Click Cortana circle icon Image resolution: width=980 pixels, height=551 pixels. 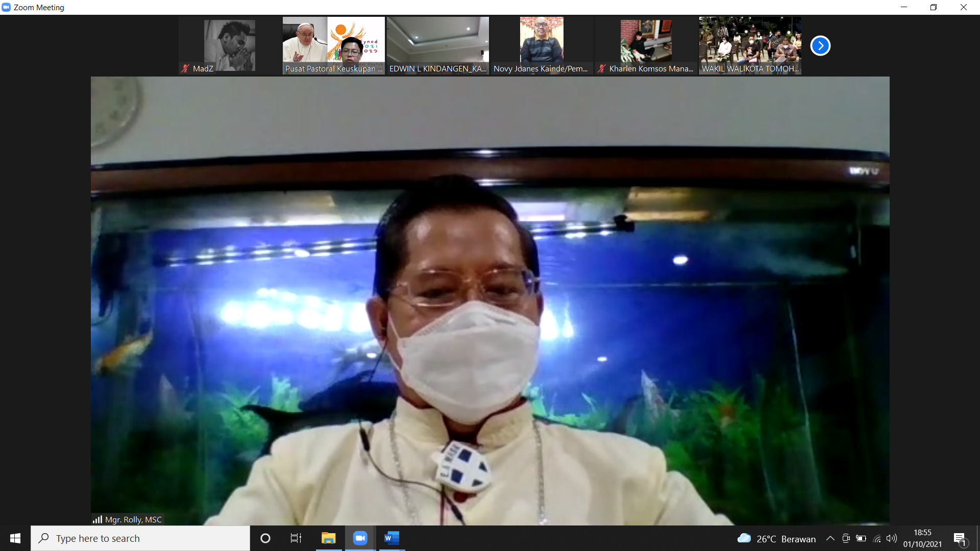click(265, 538)
